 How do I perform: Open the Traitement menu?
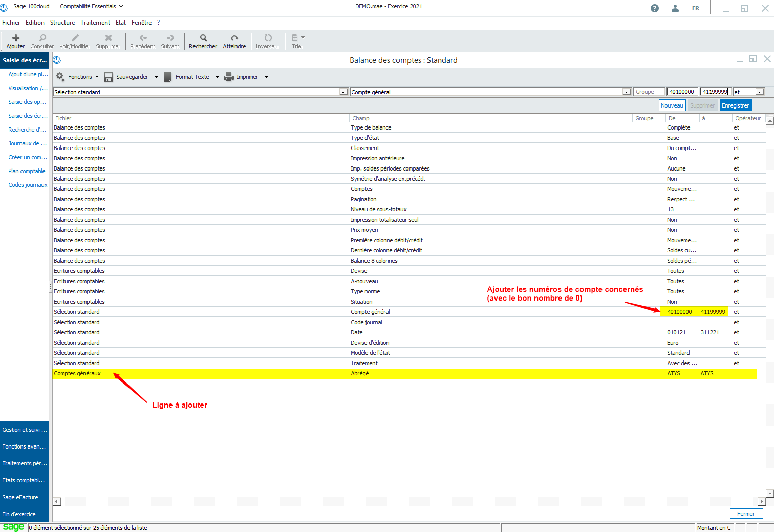click(95, 23)
